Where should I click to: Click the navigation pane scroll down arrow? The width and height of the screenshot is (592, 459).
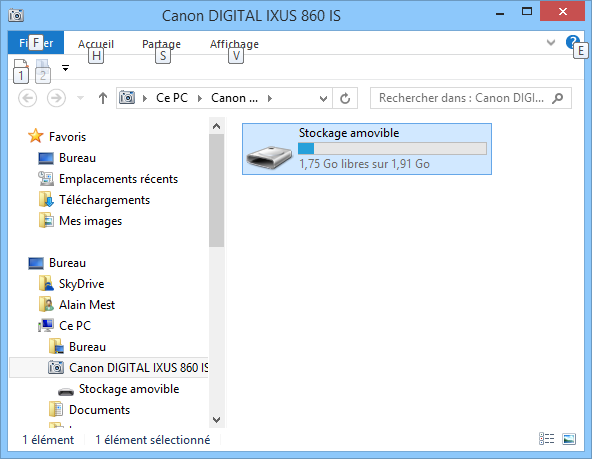(216, 420)
